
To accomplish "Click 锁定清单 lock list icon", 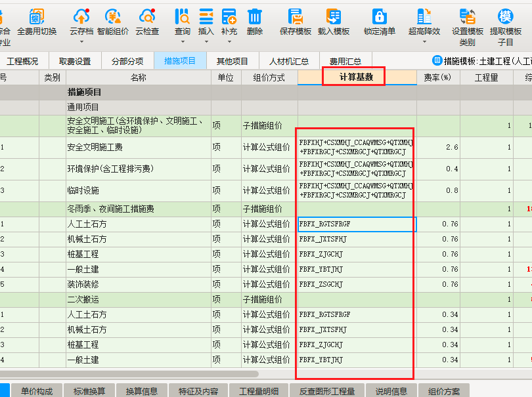I will click(x=380, y=16).
